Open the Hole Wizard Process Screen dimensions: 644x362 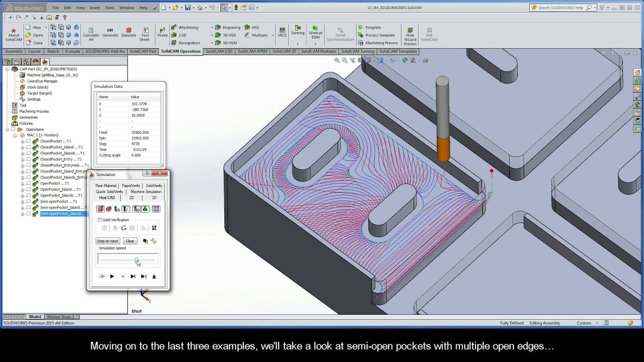(x=410, y=35)
